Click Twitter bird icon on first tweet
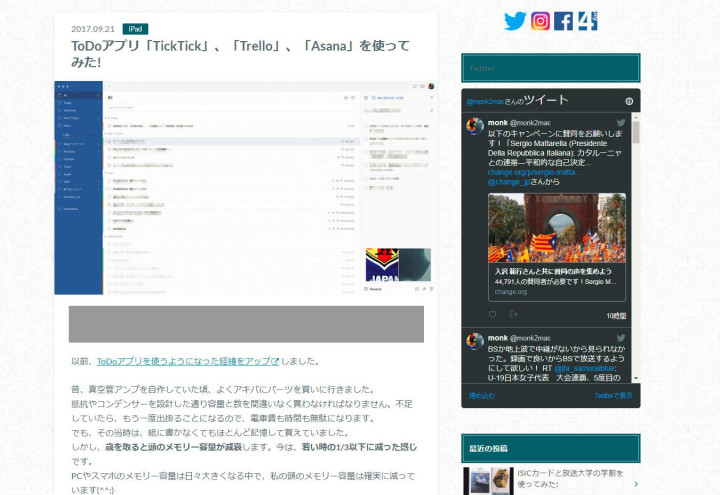Image resolution: width=720 pixels, height=495 pixels. [x=621, y=123]
